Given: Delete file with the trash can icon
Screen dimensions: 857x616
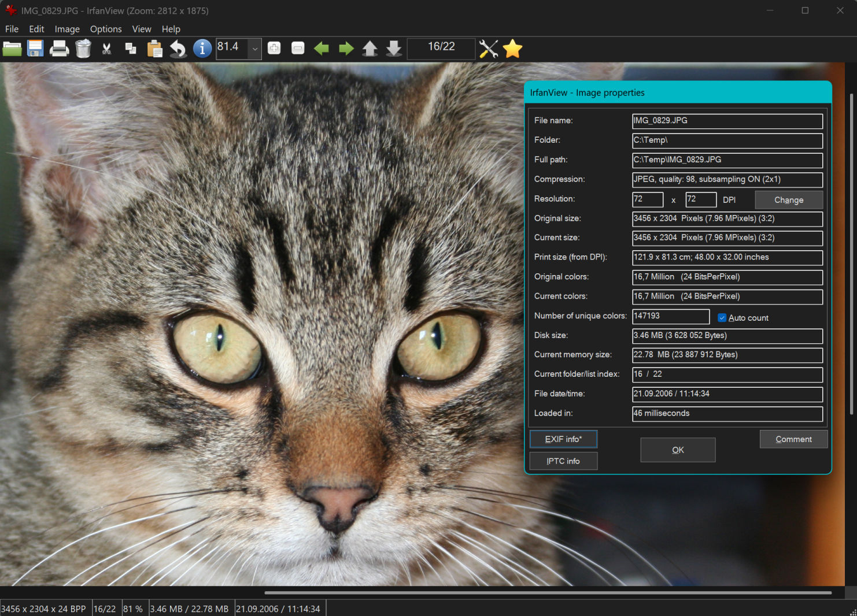Looking at the screenshot, I should (83, 49).
